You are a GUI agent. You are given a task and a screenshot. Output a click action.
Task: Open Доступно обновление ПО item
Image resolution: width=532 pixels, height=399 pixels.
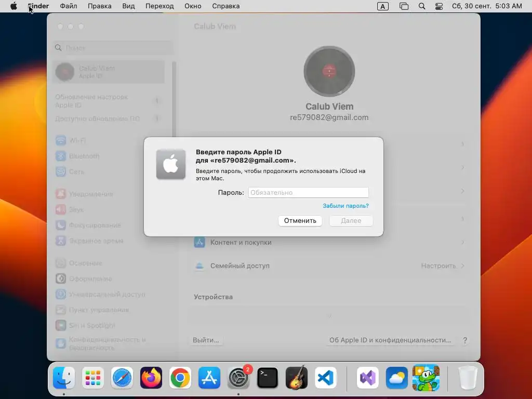pos(109,119)
